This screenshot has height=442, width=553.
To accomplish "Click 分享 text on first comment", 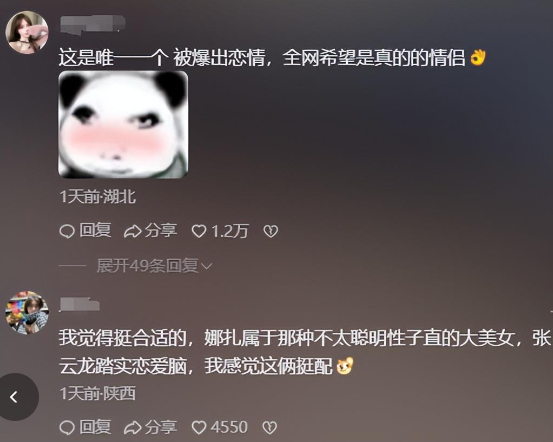I will (160, 231).
